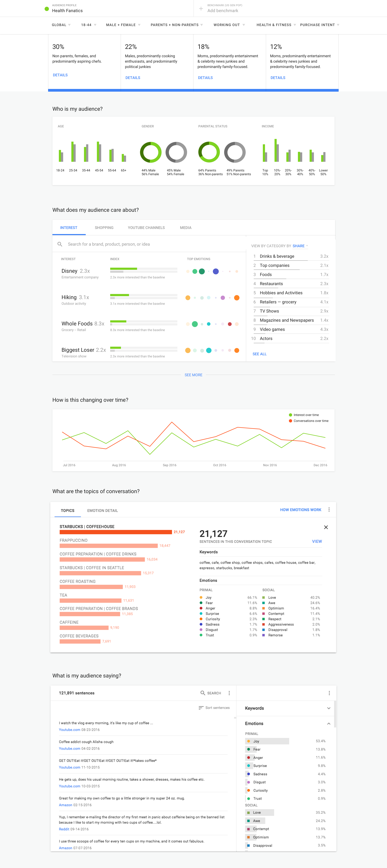The image size is (387, 868).
Task: Click the Joy 53.4% emotion filter row
Action: pyautogui.click(x=286, y=741)
